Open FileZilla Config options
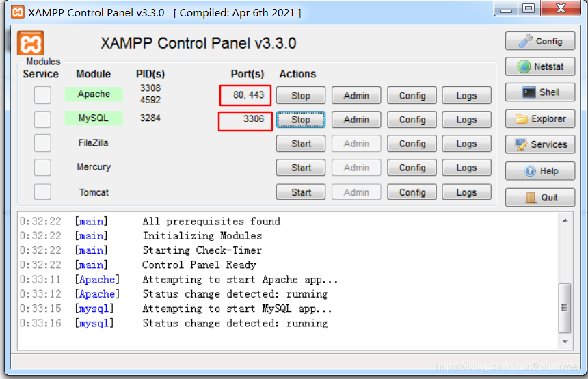Viewport: 588px width, 379px height. [412, 144]
